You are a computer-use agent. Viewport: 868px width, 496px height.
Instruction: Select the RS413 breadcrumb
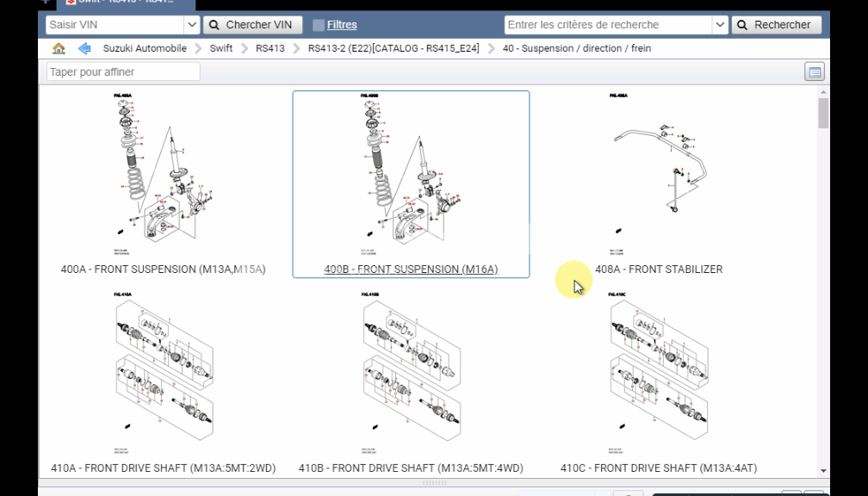270,49
